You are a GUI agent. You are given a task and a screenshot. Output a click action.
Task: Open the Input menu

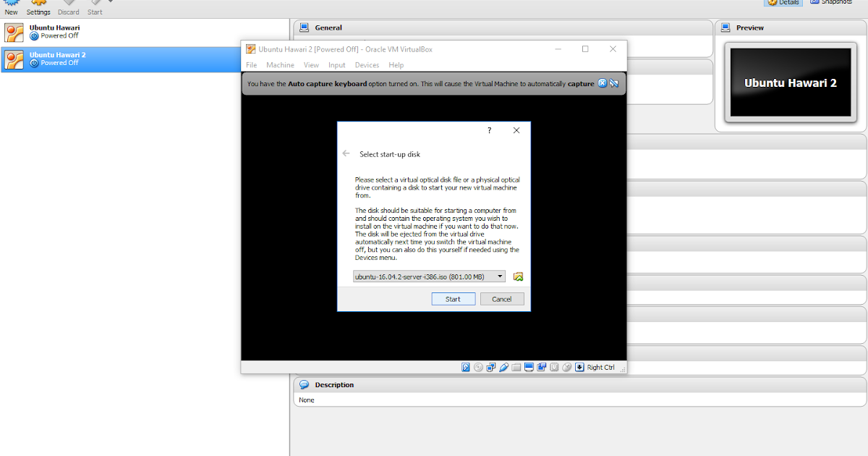(337, 65)
